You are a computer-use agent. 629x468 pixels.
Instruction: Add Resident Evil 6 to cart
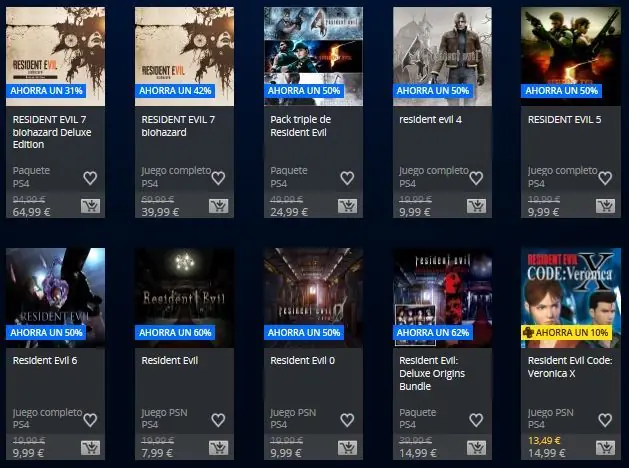click(90, 448)
